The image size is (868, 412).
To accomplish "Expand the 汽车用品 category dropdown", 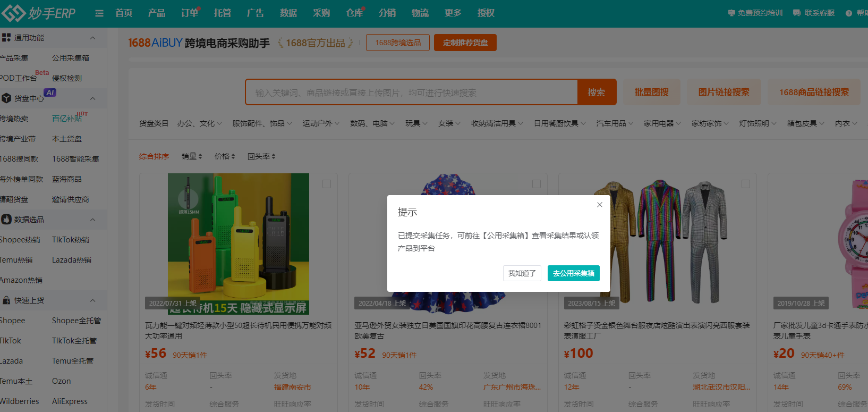I will [x=615, y=123].
